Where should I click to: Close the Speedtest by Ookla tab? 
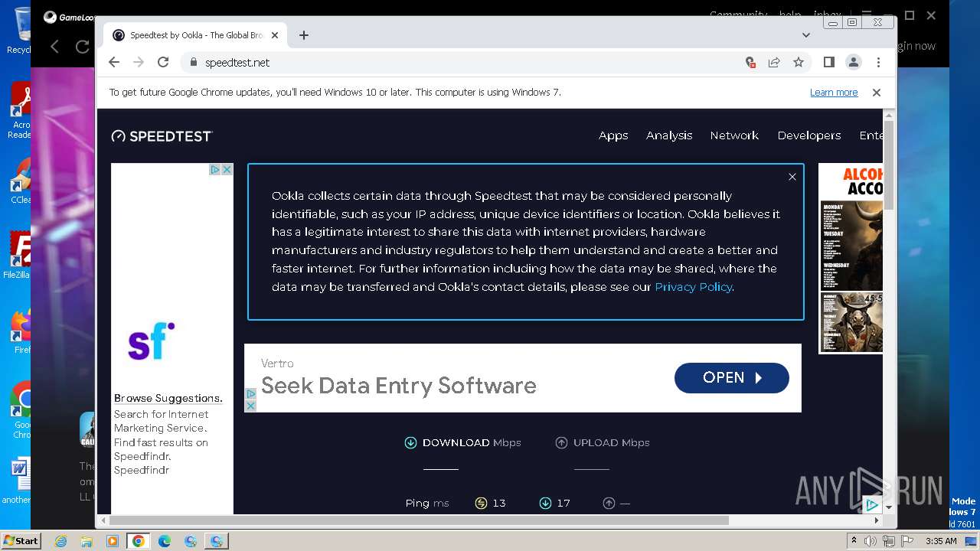(x=274, y=35)
